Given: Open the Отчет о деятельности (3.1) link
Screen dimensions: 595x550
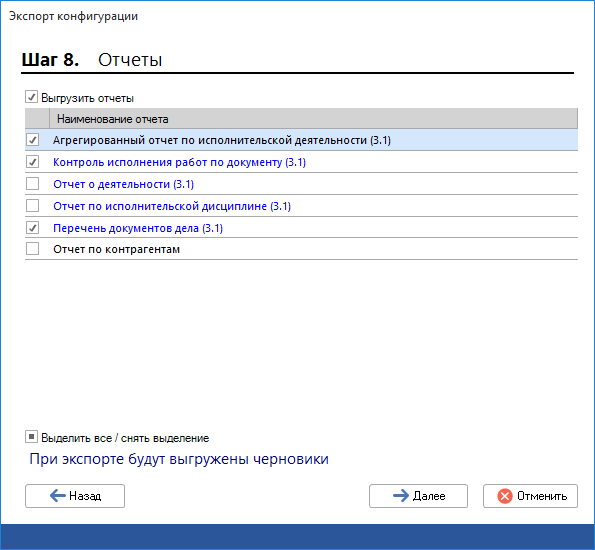Looking at the screenshot, I should (123, 184).
